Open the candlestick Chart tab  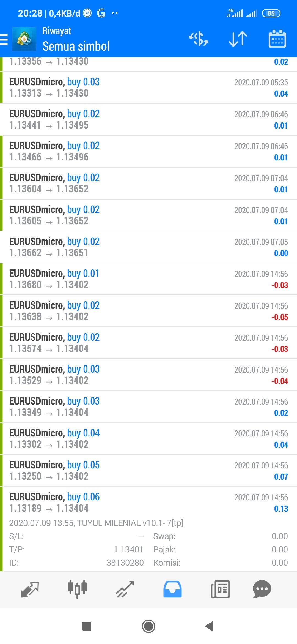click(77, 590)
